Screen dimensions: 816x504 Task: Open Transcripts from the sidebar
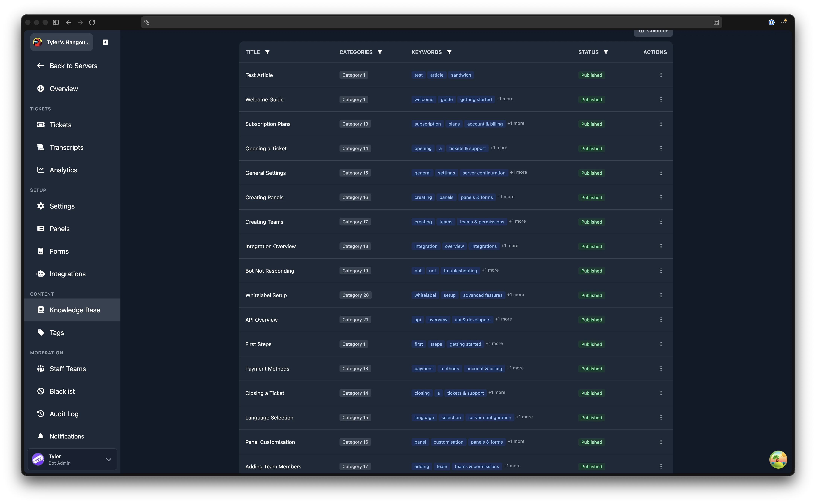[72, 147]
